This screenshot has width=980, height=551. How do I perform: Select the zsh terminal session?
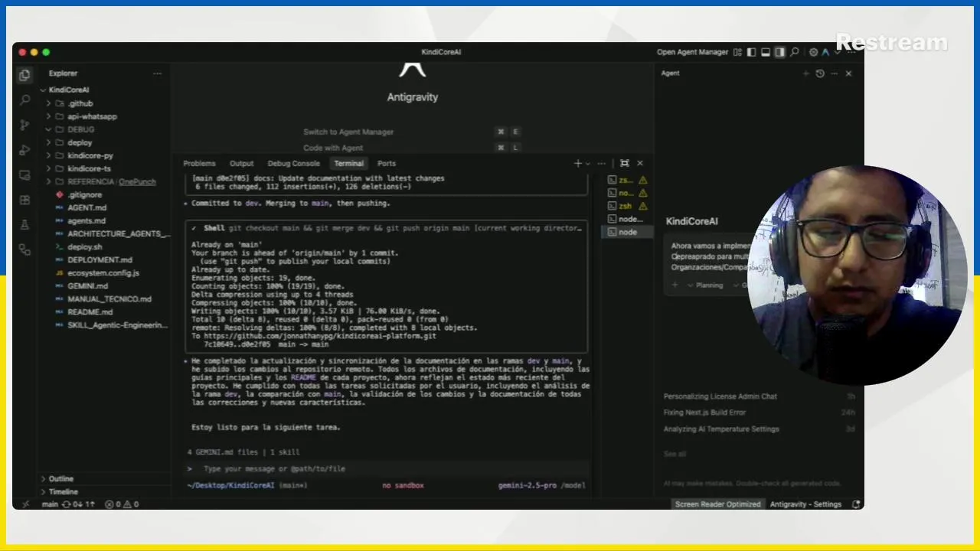(628, 207)
